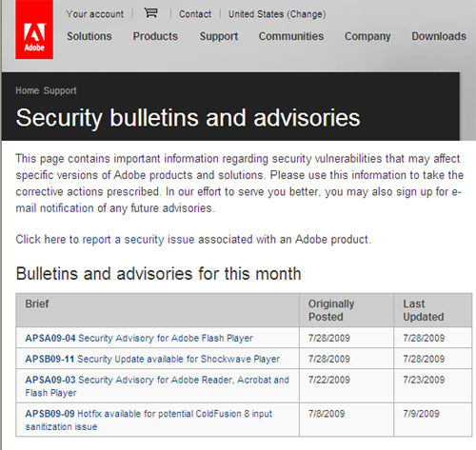Open the Downloads menu
Viewport: 476px width, 450px height.
point(439,36)
